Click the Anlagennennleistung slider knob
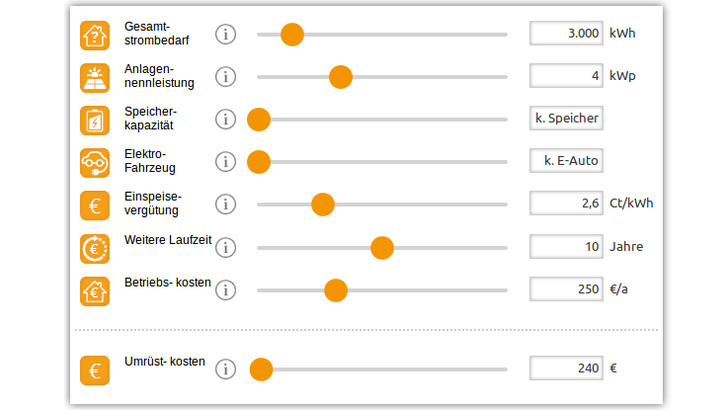 (341, 77)
